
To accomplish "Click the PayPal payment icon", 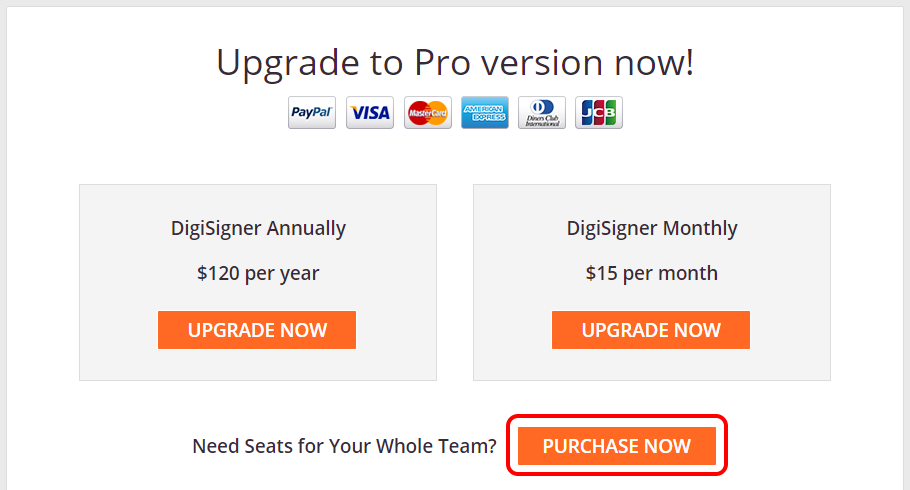I will [312, 113].
